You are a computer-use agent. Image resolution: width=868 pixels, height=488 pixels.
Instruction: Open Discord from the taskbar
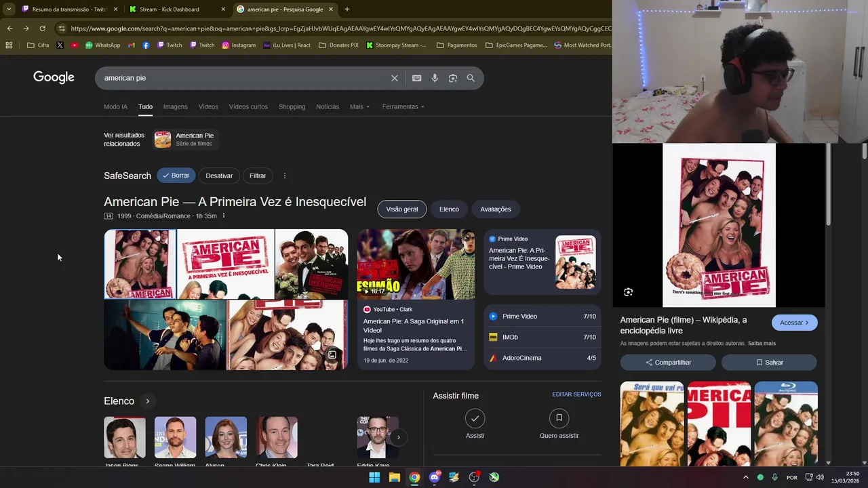tap(435, 477)
